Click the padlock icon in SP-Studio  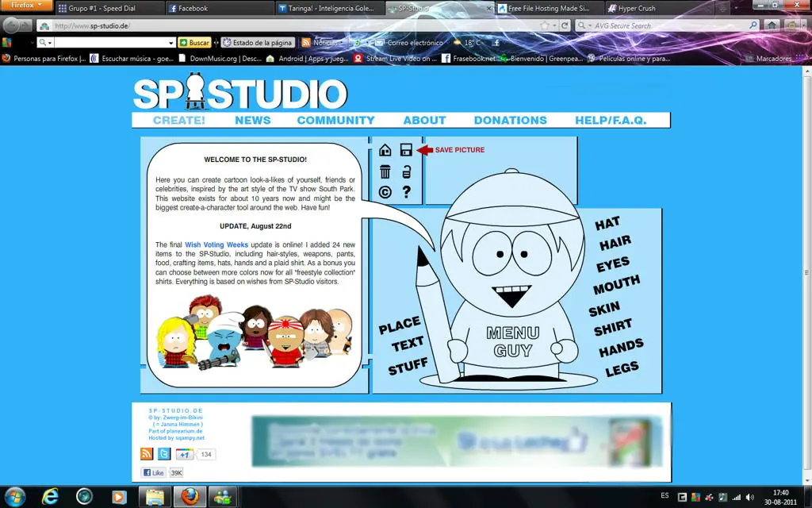coord(407,171)
